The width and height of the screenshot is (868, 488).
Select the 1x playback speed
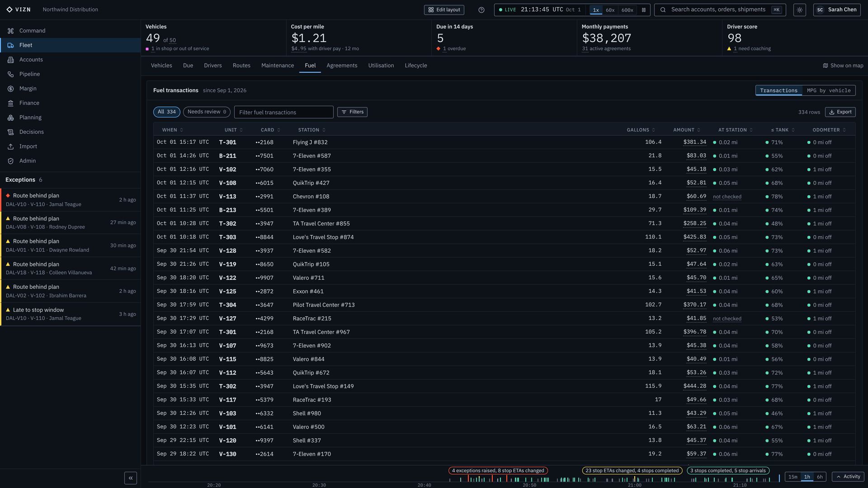(596, 10)
